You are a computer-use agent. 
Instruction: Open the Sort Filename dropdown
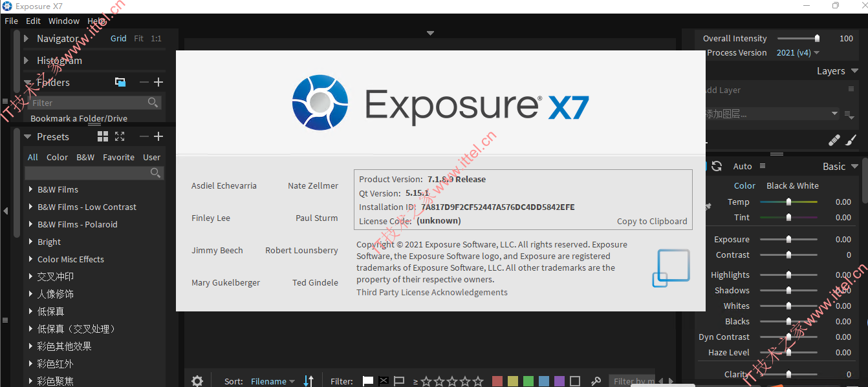(272, 381)
